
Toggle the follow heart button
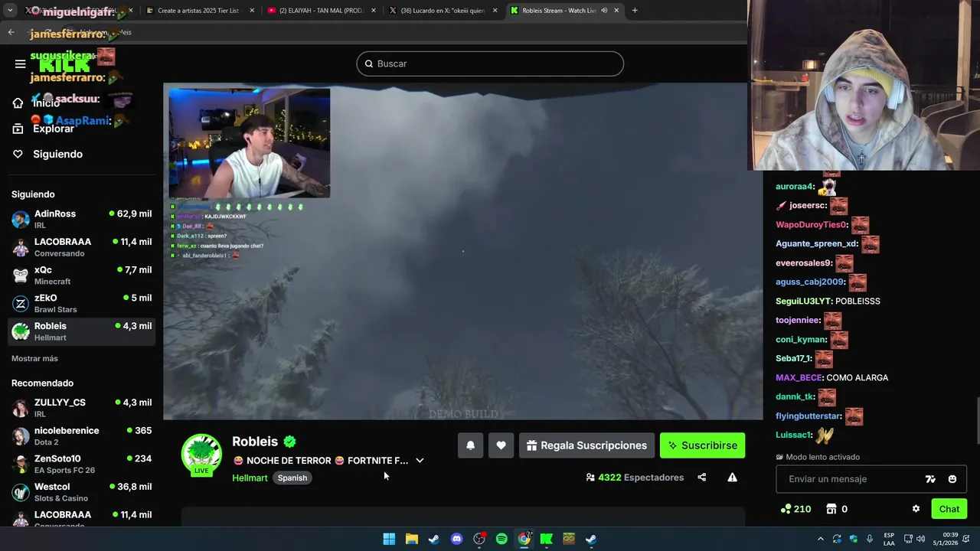[x=501, y=445]
